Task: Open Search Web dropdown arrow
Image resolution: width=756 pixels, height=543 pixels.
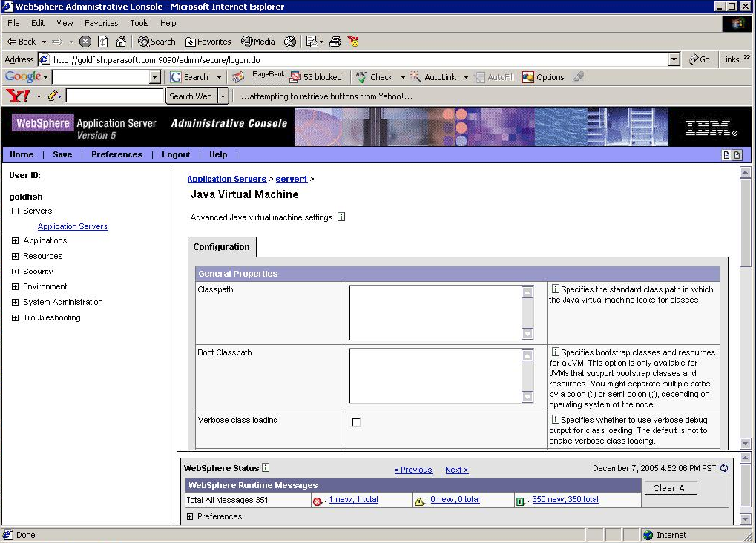Action: click(x=223, y=96)
